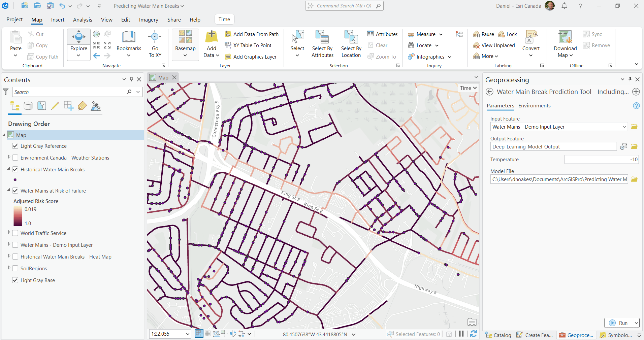Enable World Traffic Service layer
The height and width of the screenshot is (340, 644).
(15, 233)
